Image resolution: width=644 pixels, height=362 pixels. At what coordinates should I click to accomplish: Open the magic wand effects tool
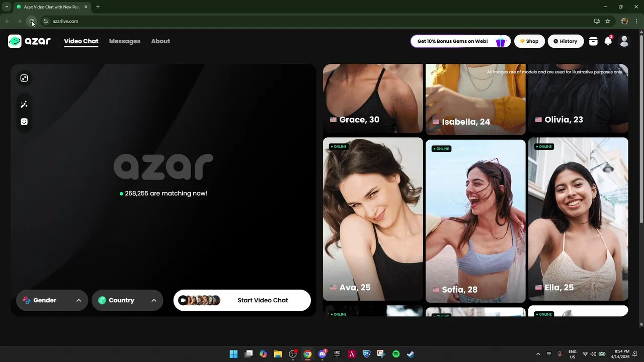(x=24, y=105)
